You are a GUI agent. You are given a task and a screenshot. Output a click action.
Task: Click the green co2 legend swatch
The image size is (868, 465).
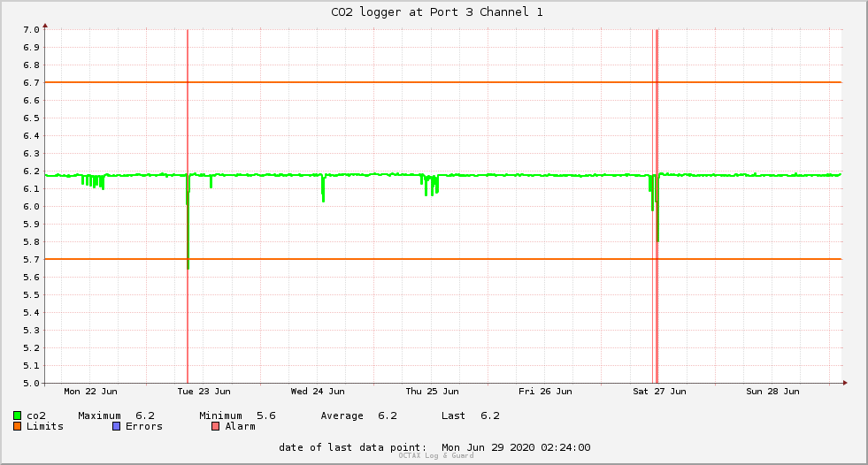(x=17, y=415)
